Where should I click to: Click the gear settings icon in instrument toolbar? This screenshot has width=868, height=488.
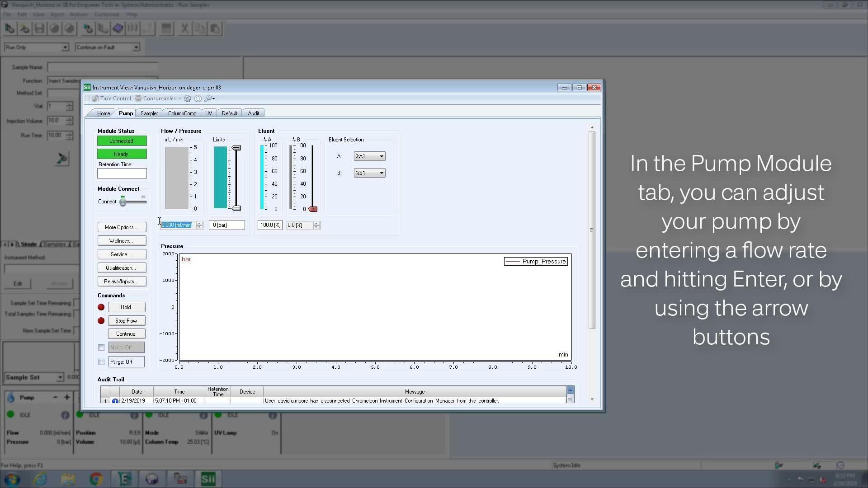(188, 99)
